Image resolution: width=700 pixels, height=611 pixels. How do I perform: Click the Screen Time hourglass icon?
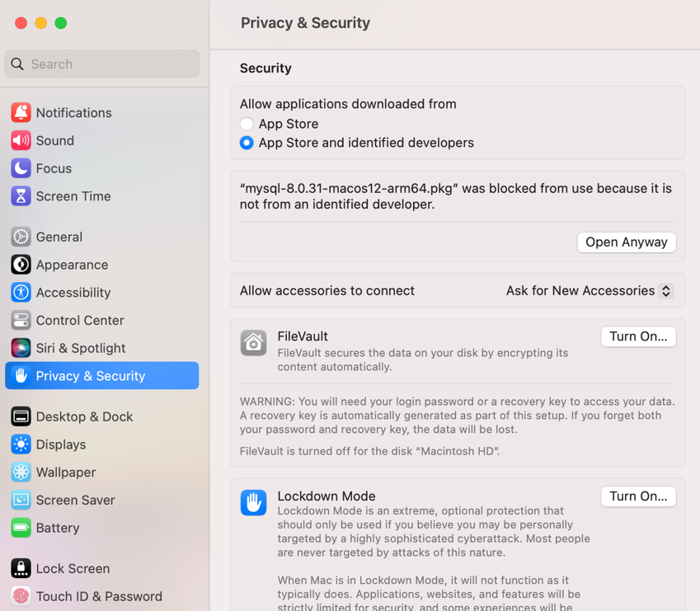coord(21,196)
